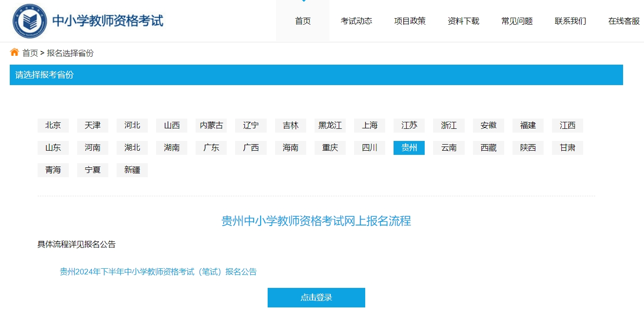Viewport: 644px width, 313px height.
Task: Pick 辽宁 from province list
Action: (251, 126)
